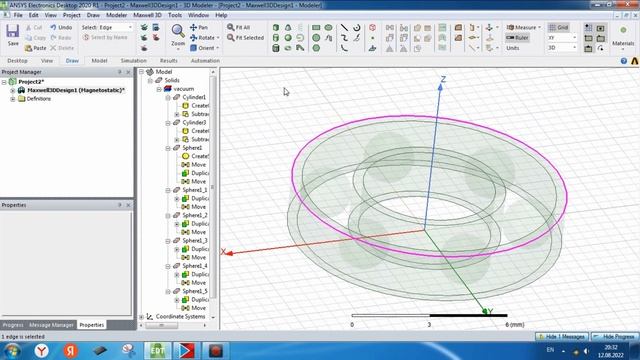The width and height of the screenshot is (640, 360).
Task: Click the Unite boolean icon
Action: (x=417, y=27)
